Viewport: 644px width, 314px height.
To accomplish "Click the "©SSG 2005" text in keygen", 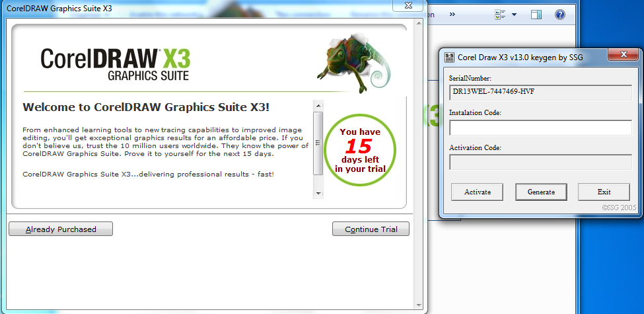I will (x=619, y=208).
